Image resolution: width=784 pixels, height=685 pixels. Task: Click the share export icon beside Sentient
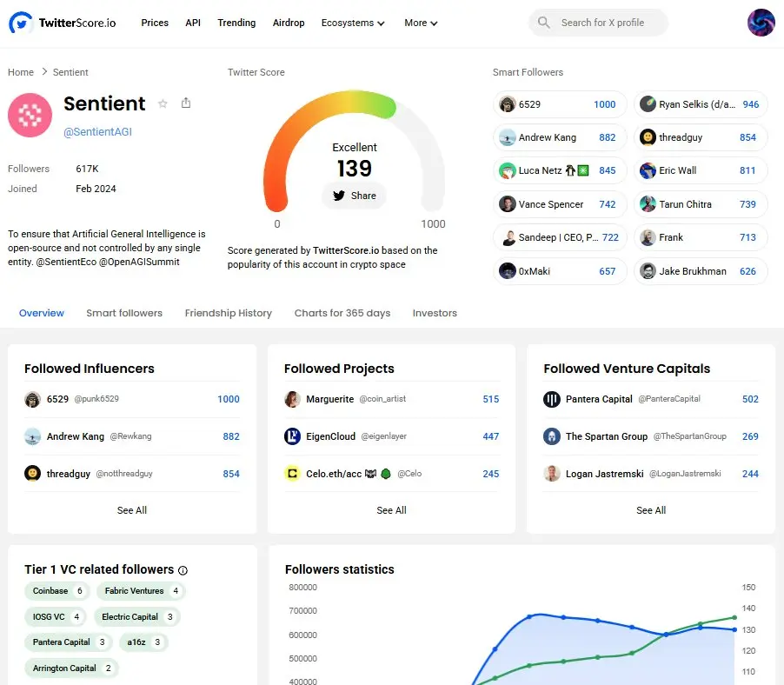pyautogui.click(x=186, y=103)
